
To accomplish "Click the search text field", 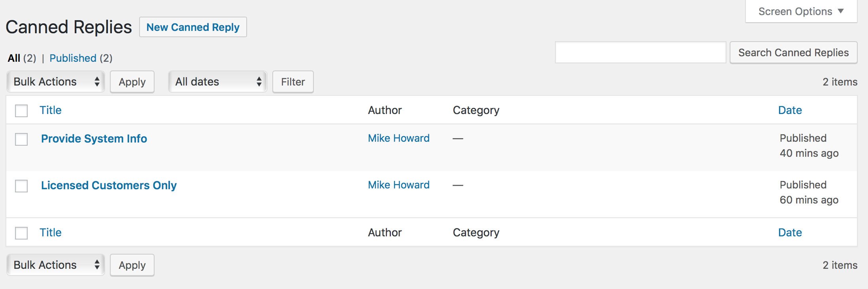I will [x=640, y=52].
